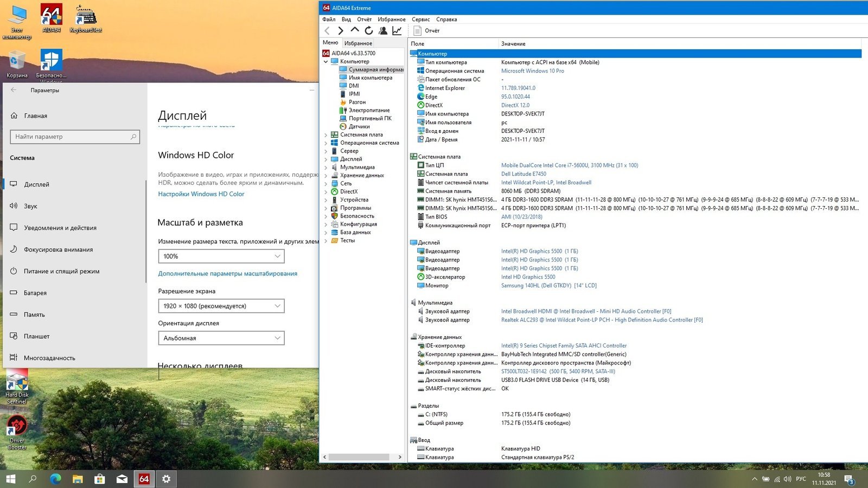This screenshot has width=868, height=488.
Task: Click the Mobile DualCore Intel Core i7-5600U link
Action: click(570, 165)
